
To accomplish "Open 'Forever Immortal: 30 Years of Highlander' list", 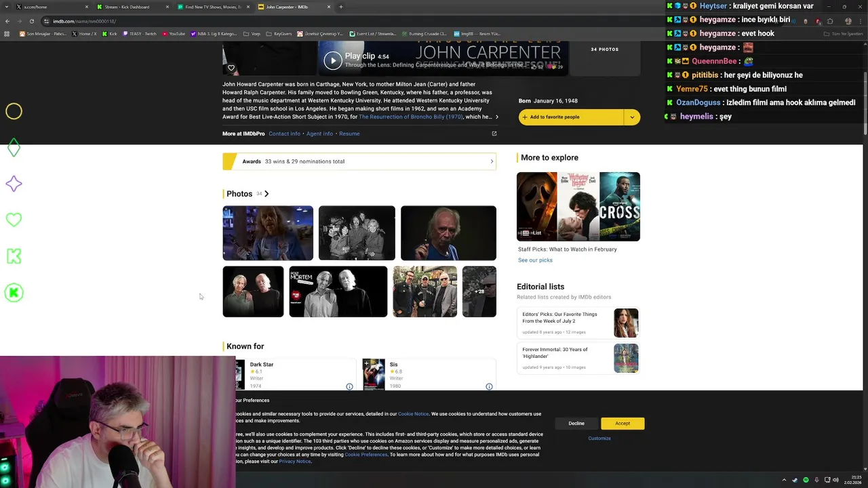I will (578, 358).
